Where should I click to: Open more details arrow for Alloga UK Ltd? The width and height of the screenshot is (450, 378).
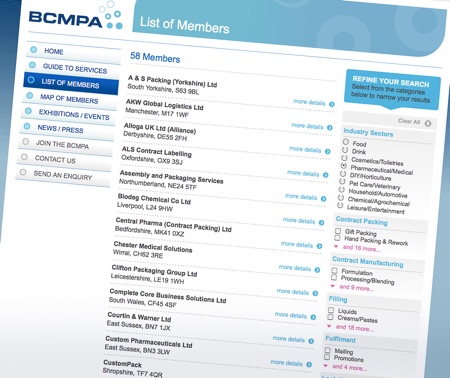(x=328, y=151)
